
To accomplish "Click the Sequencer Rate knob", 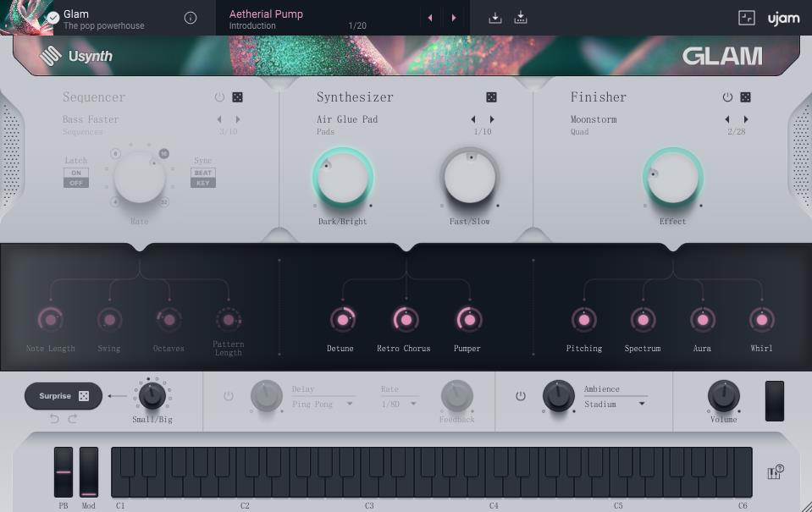I will point(140,178).
